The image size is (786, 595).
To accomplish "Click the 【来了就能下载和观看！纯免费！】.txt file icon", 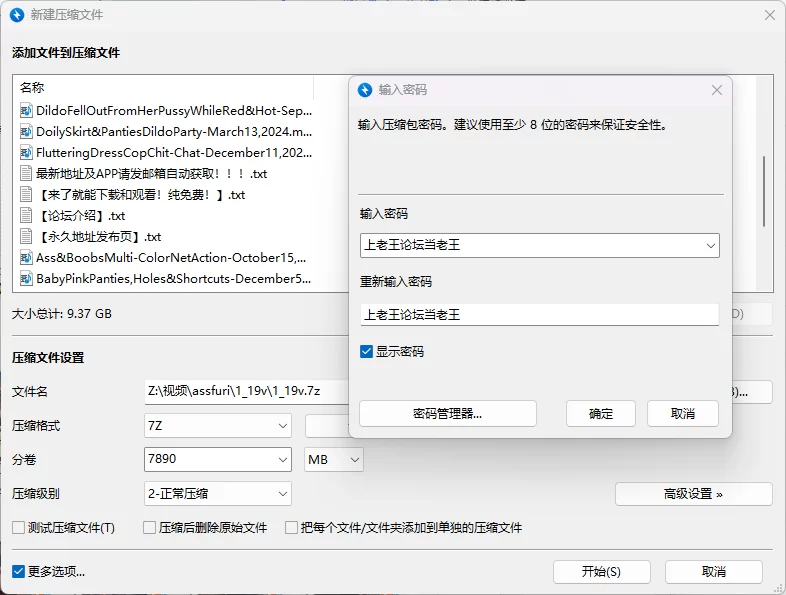I will [27, 195].
